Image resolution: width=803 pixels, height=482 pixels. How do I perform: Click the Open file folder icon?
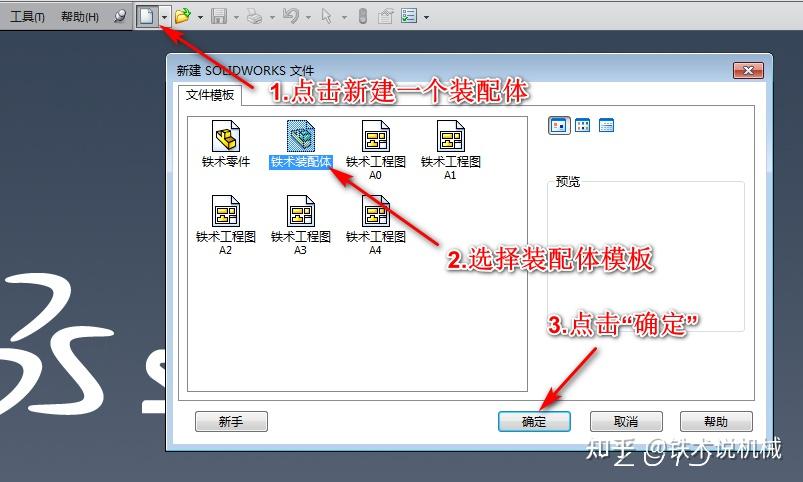point(182,16)
